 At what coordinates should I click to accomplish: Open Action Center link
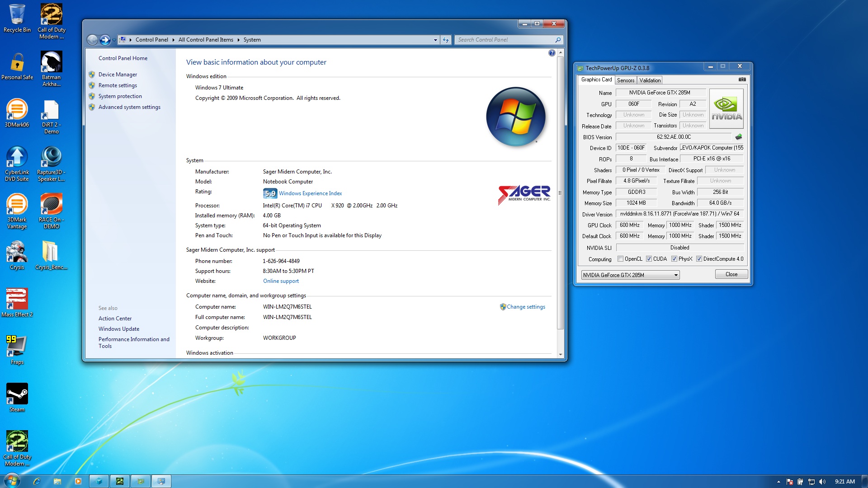tap(115, 319)
